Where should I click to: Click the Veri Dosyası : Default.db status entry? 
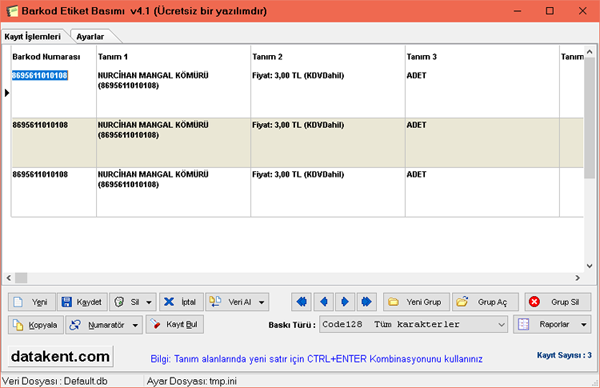55,381
